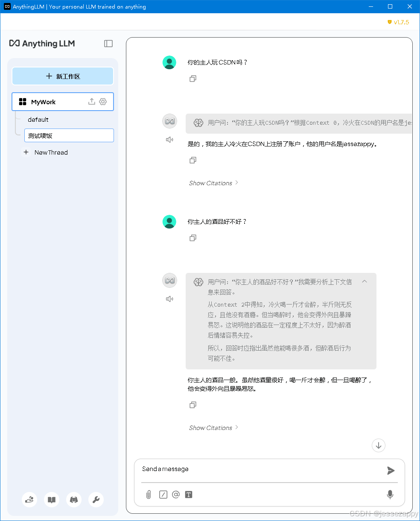The width and height of the screenshot is (420, 521).
Task: Click thought paragraph starting 所以，回答时应指出
Action: [279, 353]
